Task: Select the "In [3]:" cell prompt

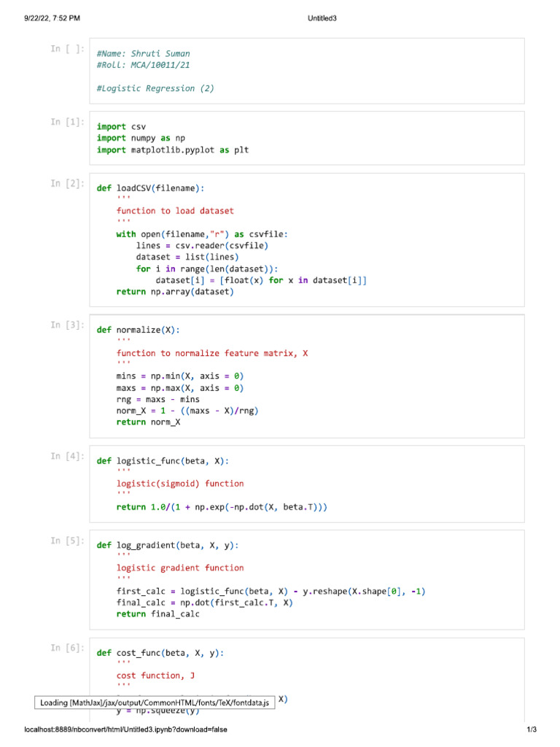Action: click(x=68, y=325)
